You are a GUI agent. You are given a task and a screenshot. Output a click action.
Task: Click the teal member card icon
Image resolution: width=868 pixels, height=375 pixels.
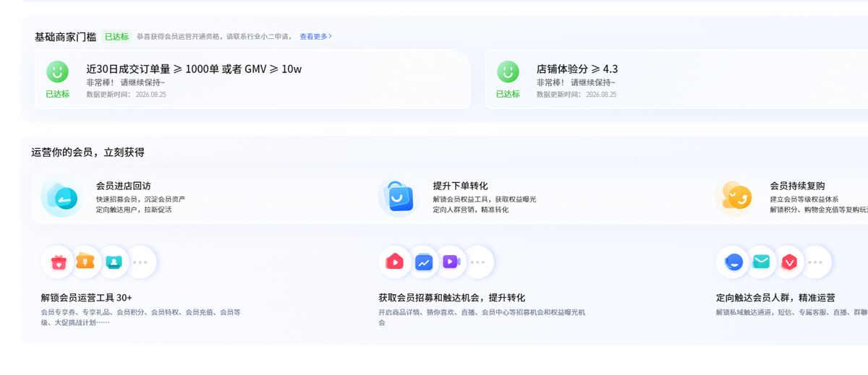point(114,262)
